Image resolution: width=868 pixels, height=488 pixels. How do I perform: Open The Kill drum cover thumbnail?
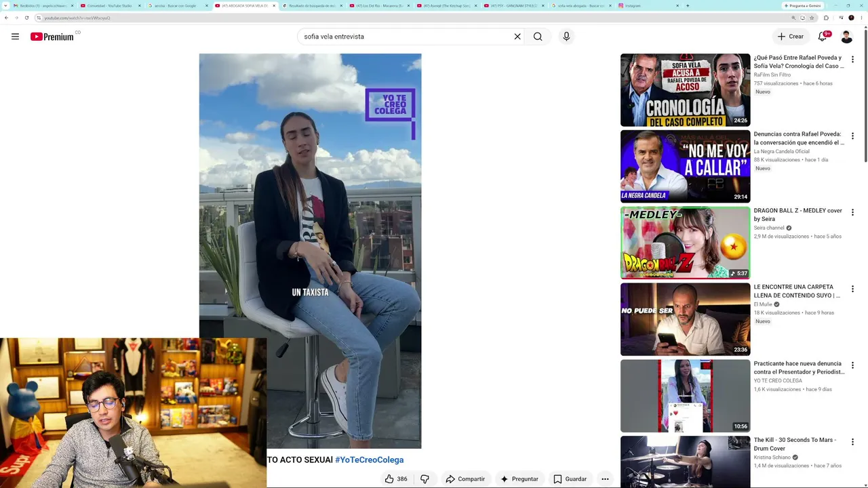pyautogui.click(x=685, y=462)
